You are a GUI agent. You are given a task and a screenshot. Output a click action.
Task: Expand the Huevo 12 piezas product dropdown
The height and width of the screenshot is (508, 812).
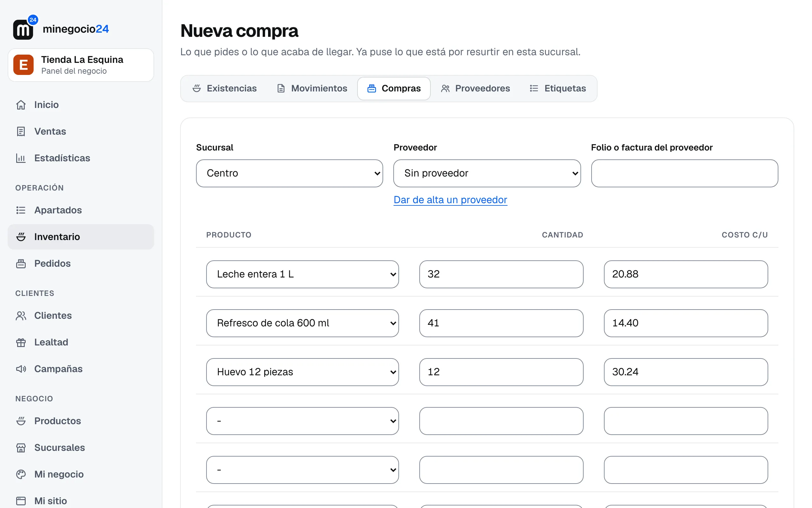tap(302, 372)
